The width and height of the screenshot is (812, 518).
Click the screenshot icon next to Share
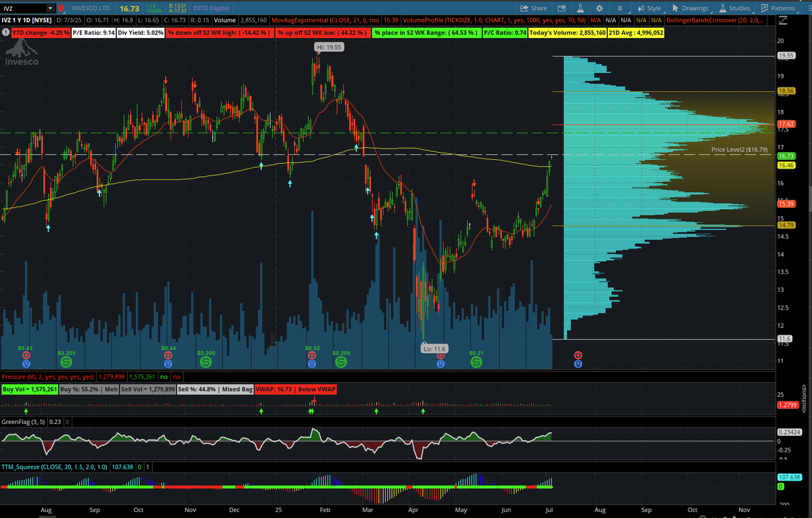pyautogui.click(x=562, y=8)
